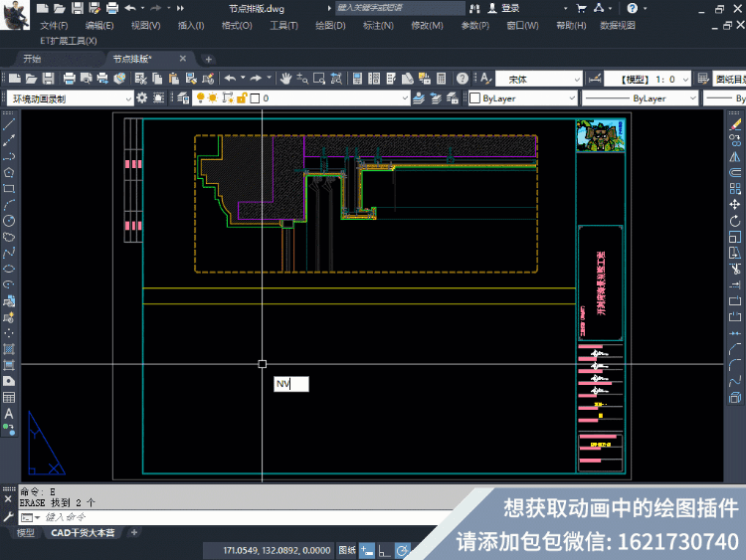Select the Rotate tool in right toolbar
The width and height of the screenshot is (746, 560).
click(x=735, y=221)
